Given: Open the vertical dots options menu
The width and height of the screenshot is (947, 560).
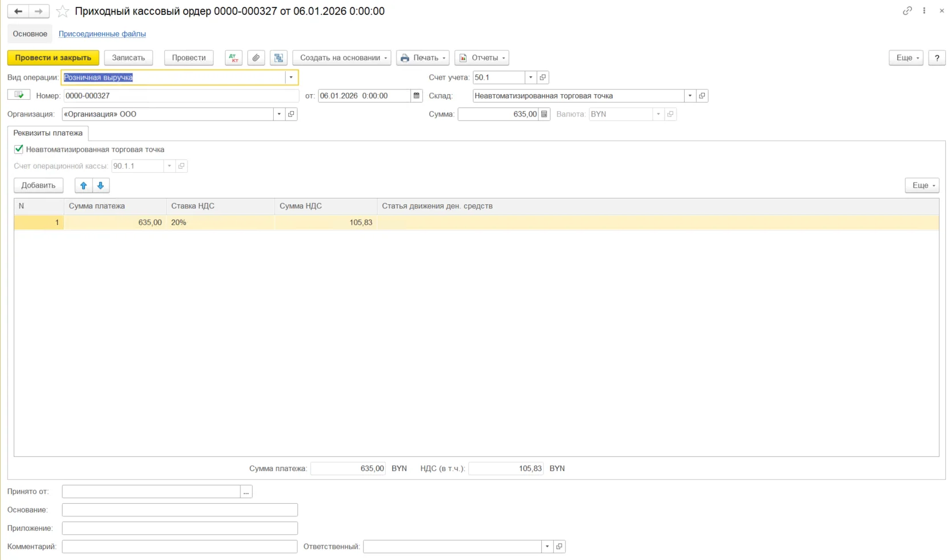Looking at the screenshot, I should [x=924, y=11].
